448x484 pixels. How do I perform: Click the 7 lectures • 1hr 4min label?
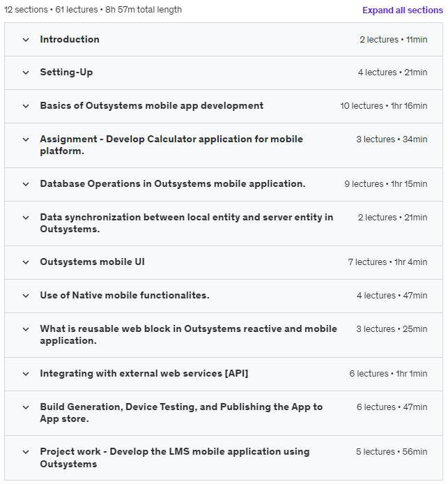(x=387, y=262)
